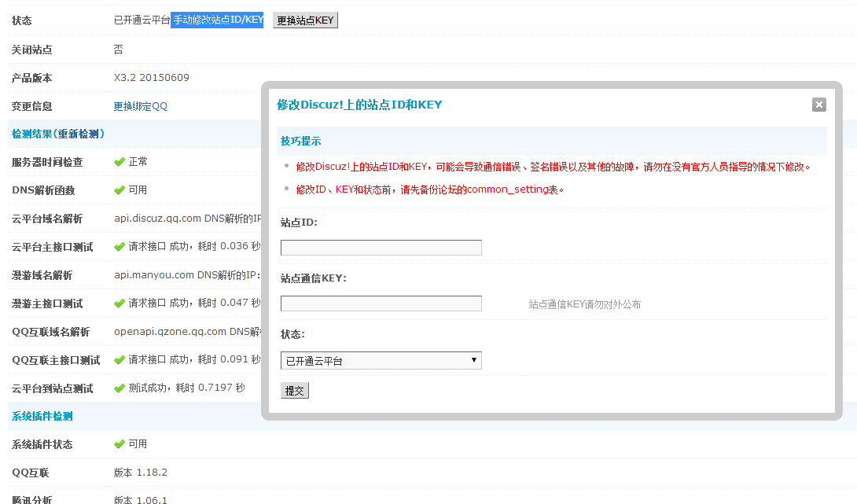The height and width of the screenshot is (504, 857).
Task: Click the first red warning about 签名错误
Action: pyautogui.click(x=553, y=167)
